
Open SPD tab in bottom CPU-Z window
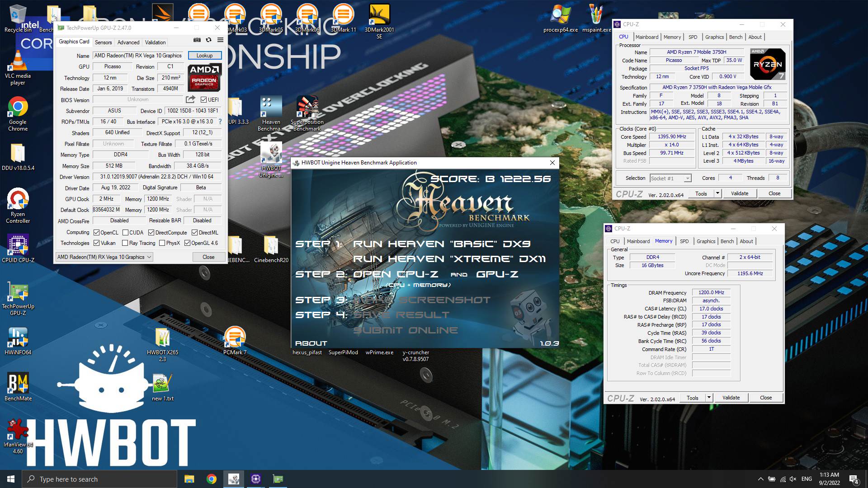684,241
